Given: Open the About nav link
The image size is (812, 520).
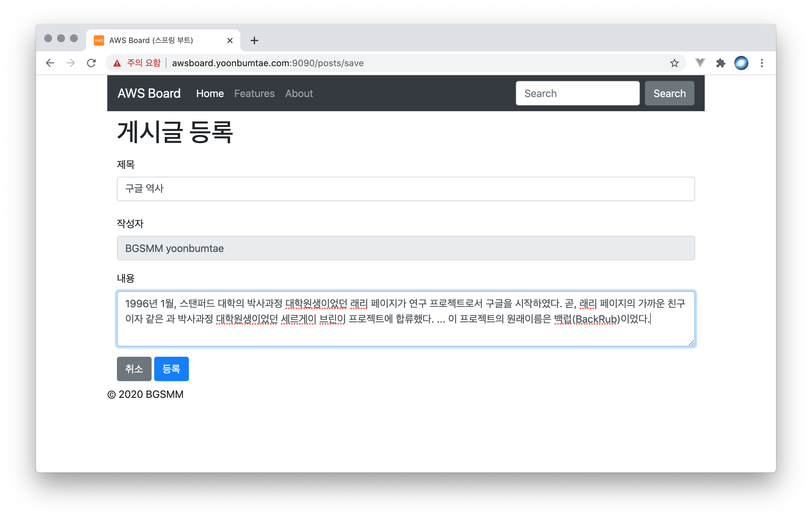Looking at the screenshot, I should coord(299,94).
